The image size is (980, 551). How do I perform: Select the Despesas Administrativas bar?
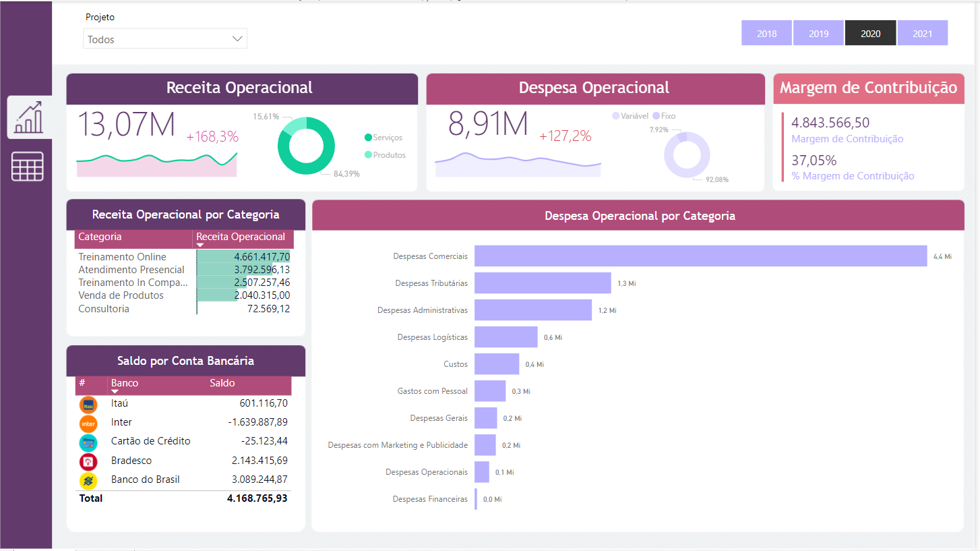click(533, 310)
